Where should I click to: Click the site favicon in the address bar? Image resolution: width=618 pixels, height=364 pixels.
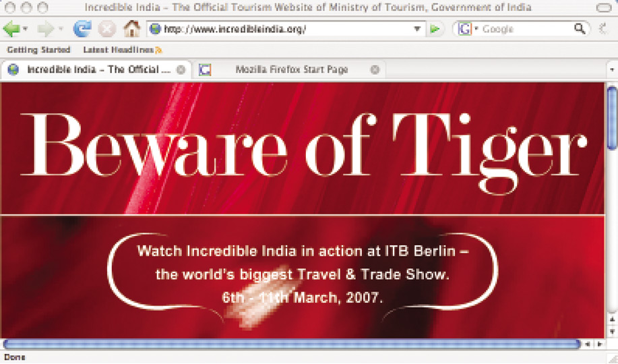[x=155, y=30]
